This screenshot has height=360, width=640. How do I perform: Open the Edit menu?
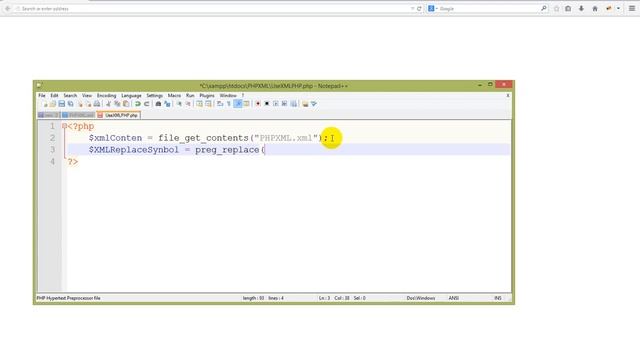click(x=54, y=96)
